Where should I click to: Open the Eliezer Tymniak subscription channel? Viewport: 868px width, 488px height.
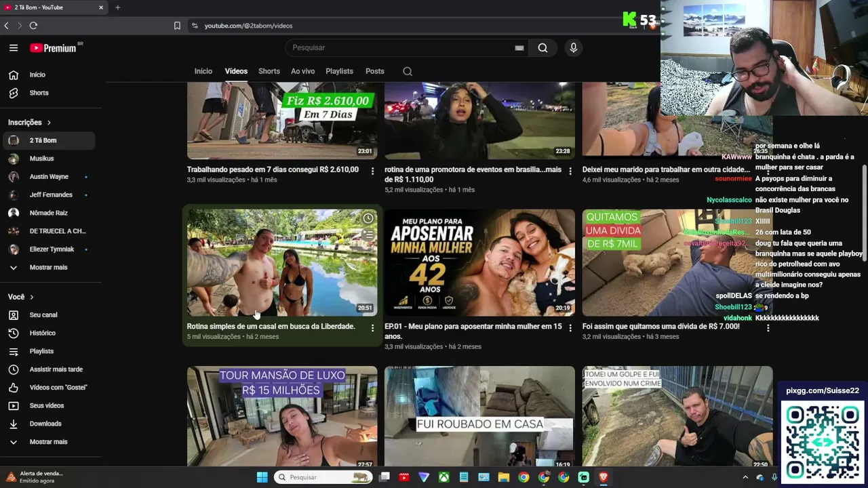(x=47, y=249)
